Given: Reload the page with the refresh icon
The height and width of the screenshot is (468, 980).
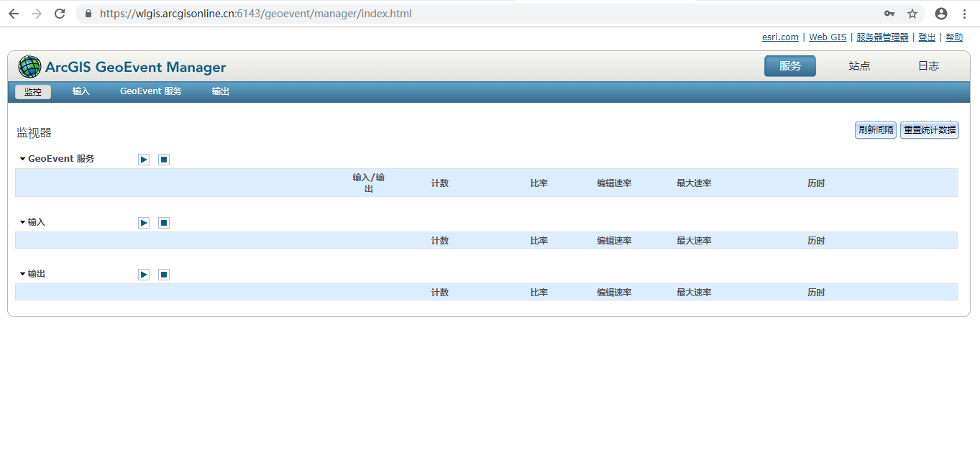Looking at the screenshot, I should [60, 13].
